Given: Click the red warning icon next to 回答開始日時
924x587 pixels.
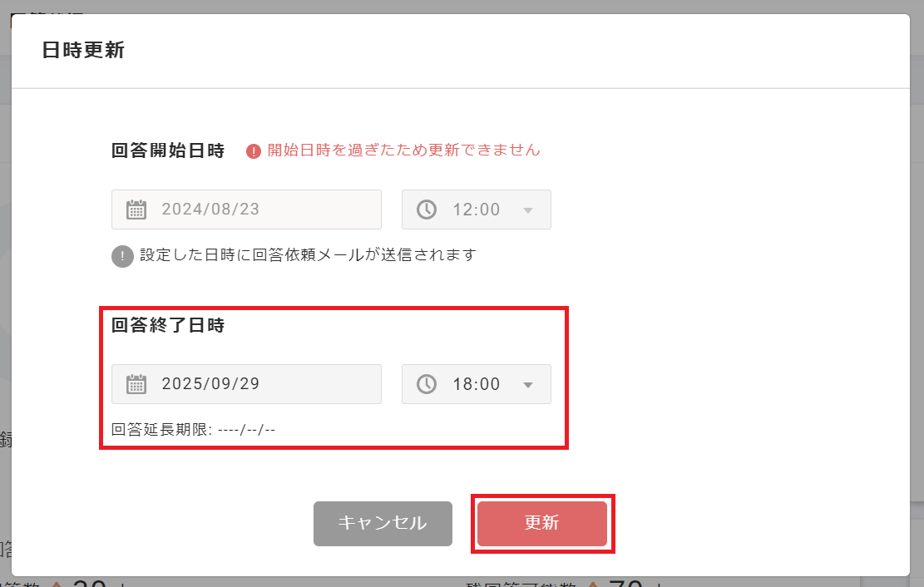Looking at the screenshot, I should [x=255, y=150].
